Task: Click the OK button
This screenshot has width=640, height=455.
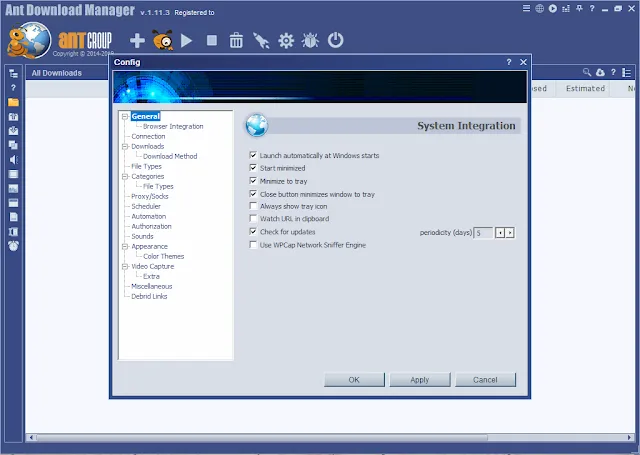Action: point(354,380)
